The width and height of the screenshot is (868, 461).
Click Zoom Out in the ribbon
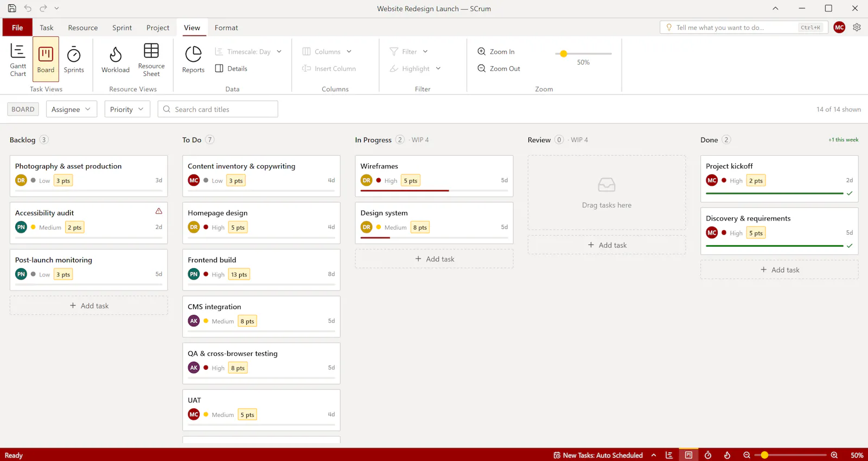coord(499,68)
